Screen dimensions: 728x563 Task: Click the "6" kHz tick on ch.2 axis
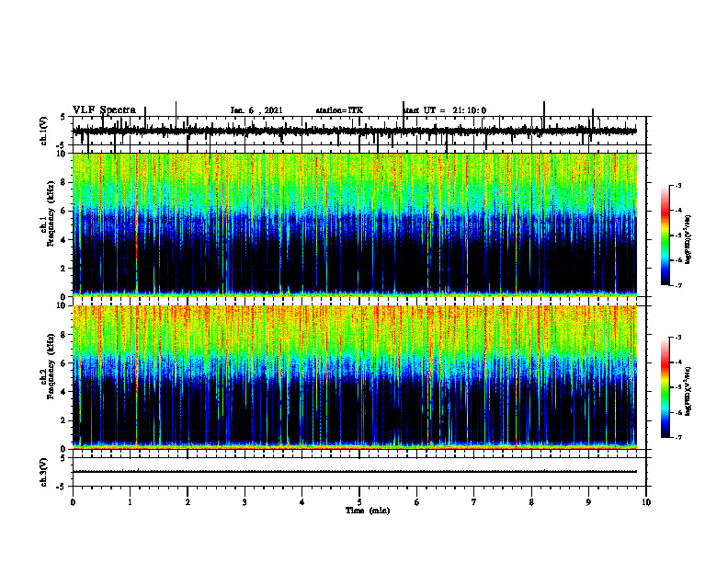[64, 363]
